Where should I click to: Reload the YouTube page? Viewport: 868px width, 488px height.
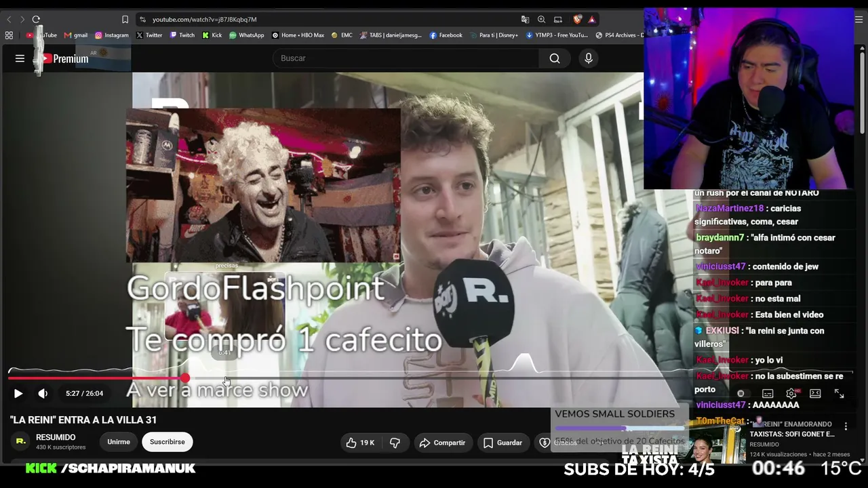pos(36,20)
